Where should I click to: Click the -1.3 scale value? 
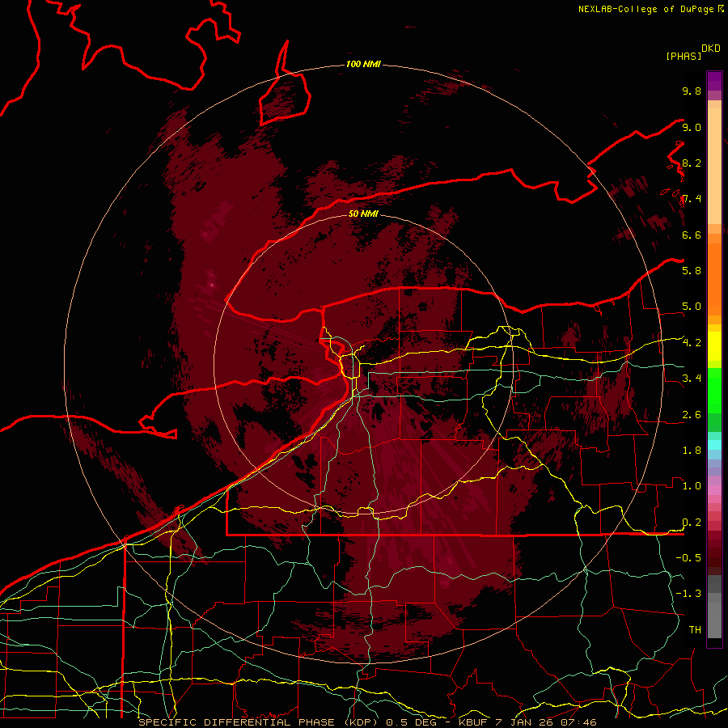pyautogui.click(x=688, y=594)
